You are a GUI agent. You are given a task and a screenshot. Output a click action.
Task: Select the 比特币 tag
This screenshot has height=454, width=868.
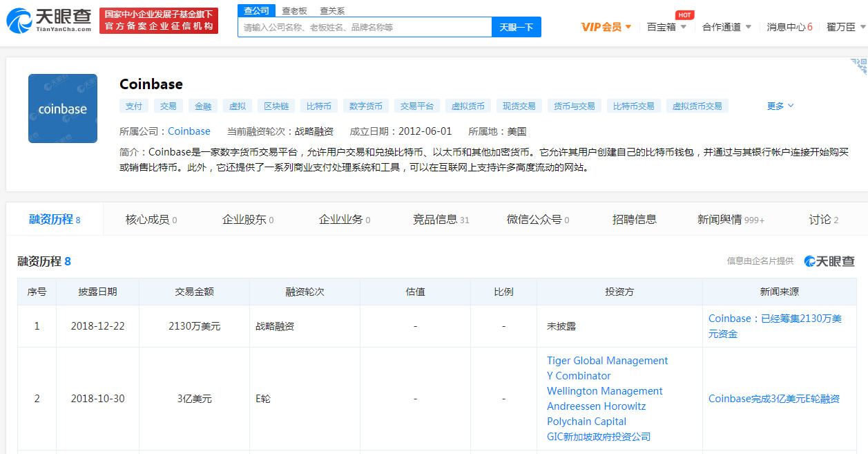[x=319, y=106]
